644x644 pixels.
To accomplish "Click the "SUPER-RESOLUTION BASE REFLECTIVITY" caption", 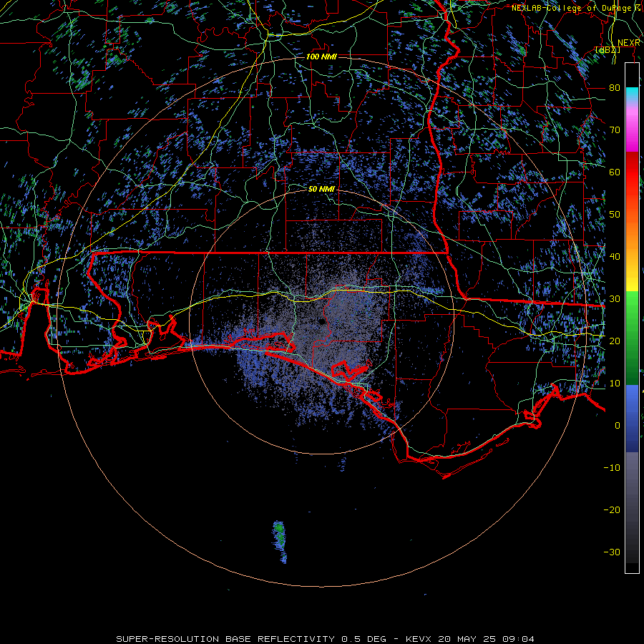I will [225, 639].
